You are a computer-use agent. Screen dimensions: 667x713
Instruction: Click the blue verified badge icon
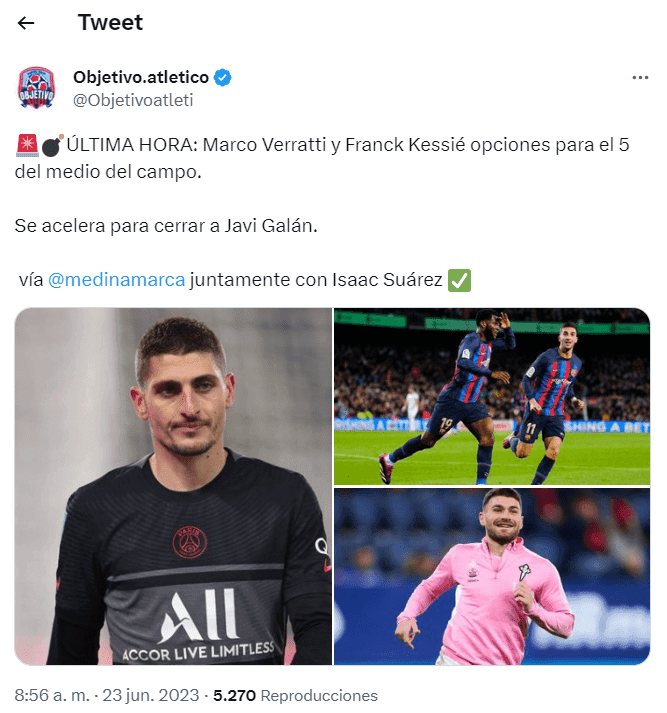click(222, 77)
